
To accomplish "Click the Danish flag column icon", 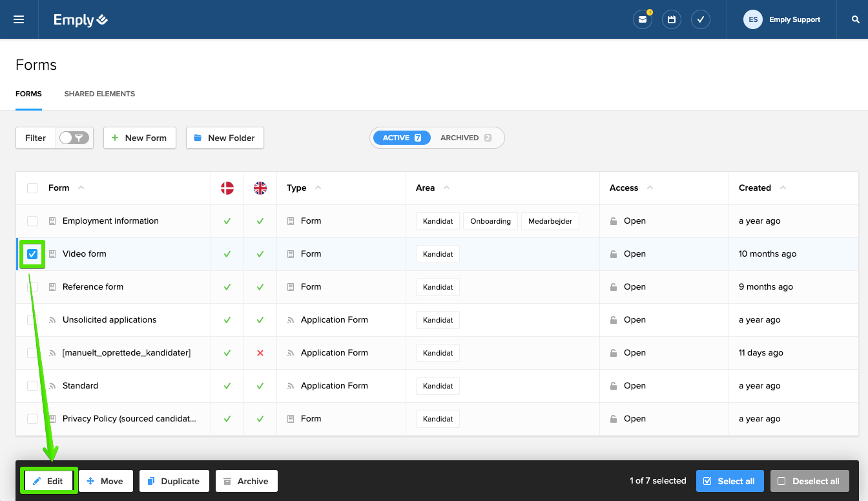I will point(227,188).
